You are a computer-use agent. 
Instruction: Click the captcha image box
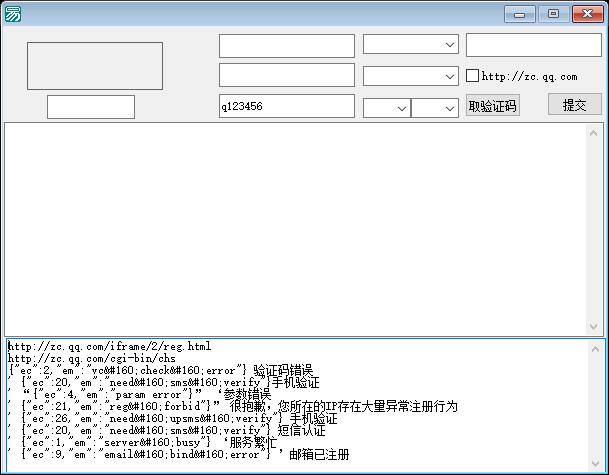pos(95,66)
